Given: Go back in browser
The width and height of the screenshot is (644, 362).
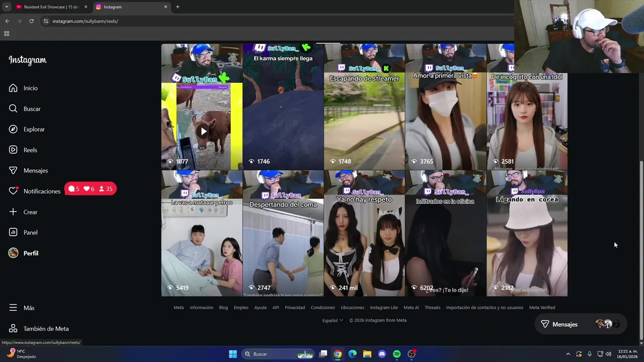Looking at the screenshot, I should (x=7, y=21).
